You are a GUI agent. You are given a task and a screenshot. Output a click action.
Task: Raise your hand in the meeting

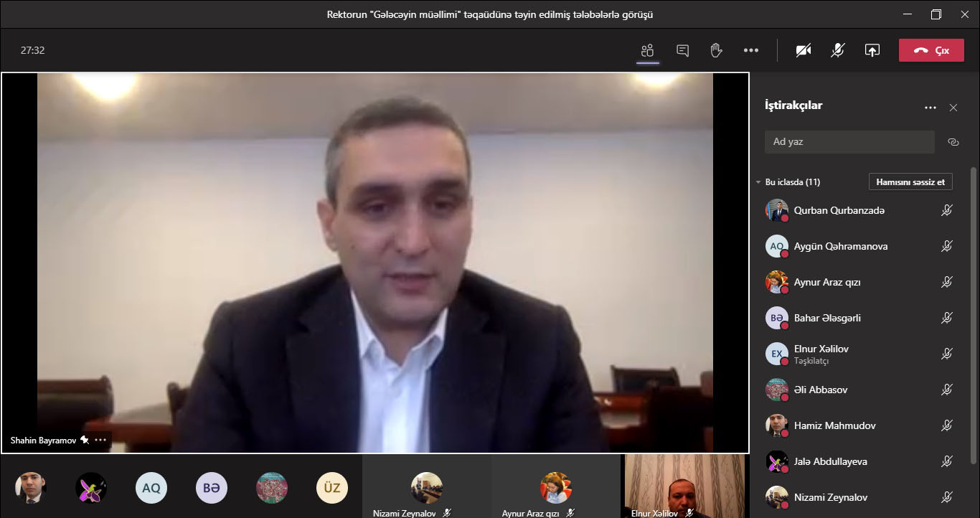pos(716,50)
